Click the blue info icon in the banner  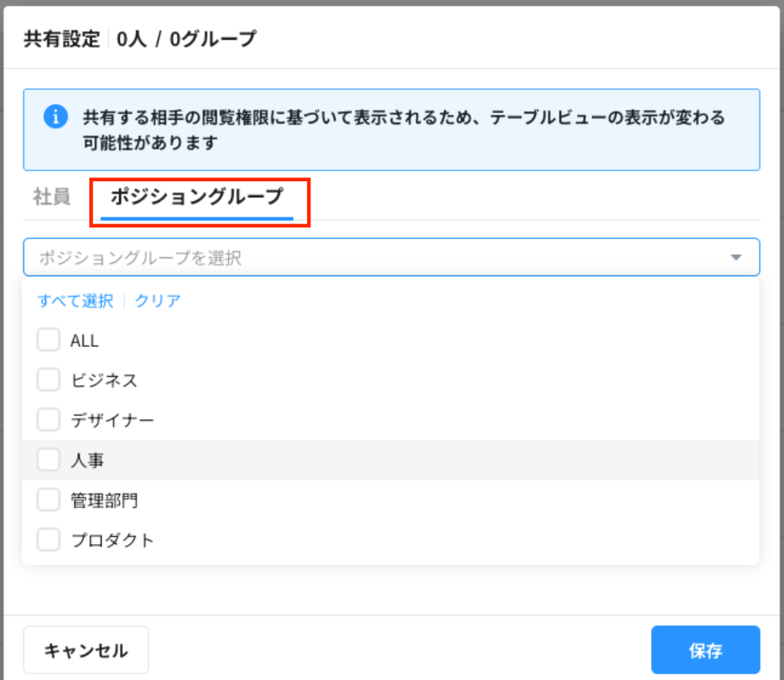tap(56, 118)
